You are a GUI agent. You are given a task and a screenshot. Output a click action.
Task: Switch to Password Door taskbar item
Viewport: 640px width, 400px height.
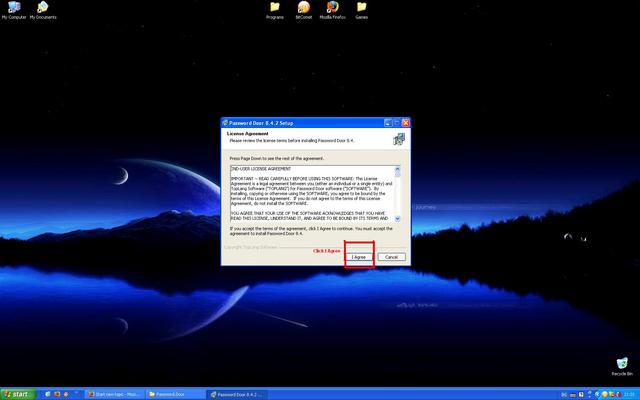[x=176, y=394]
